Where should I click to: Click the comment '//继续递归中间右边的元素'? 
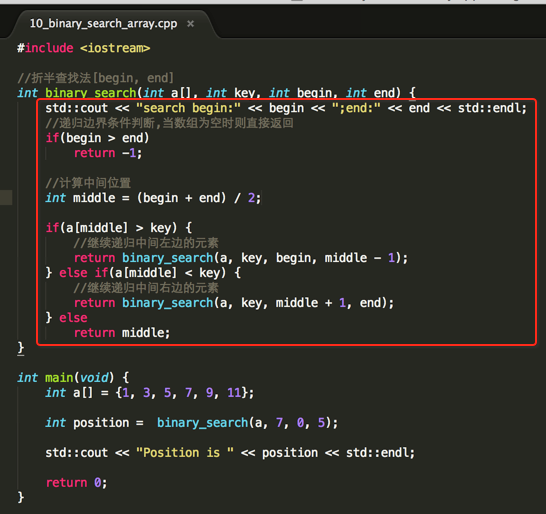146,288
